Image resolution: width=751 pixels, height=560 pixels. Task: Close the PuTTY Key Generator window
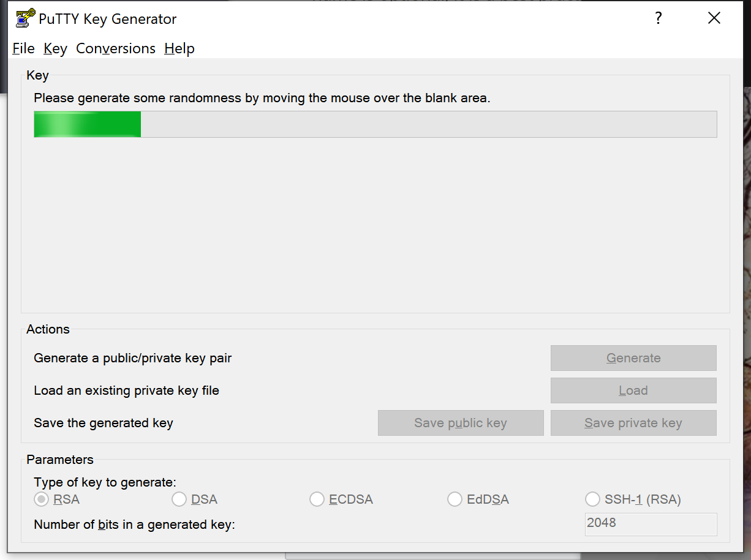(714, 18)
